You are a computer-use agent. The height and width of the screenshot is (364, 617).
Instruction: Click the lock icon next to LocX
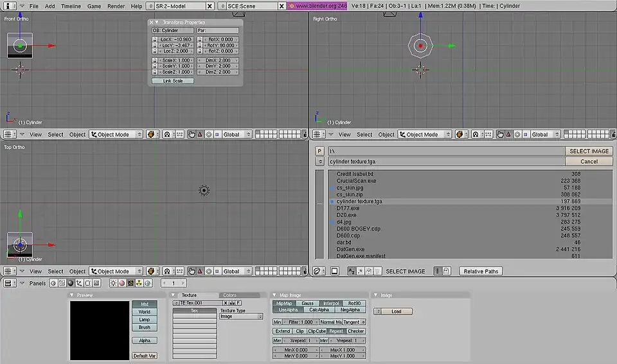(155, 40)
